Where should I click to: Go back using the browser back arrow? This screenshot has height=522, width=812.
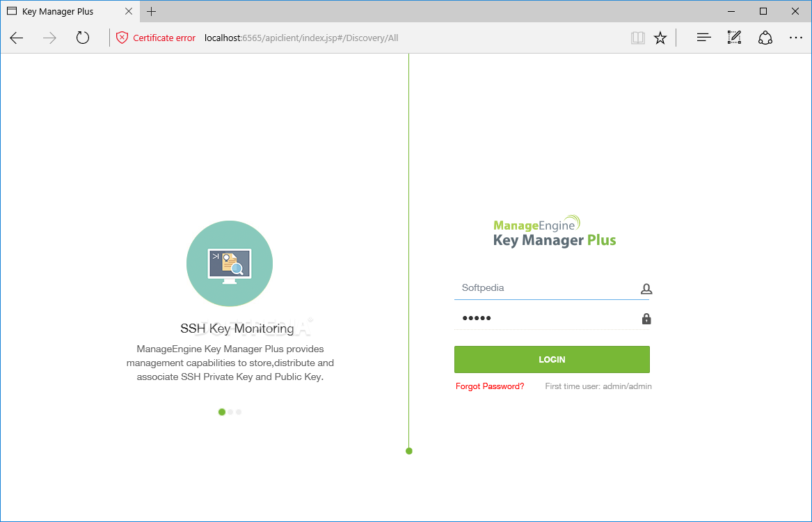(17, 38)
